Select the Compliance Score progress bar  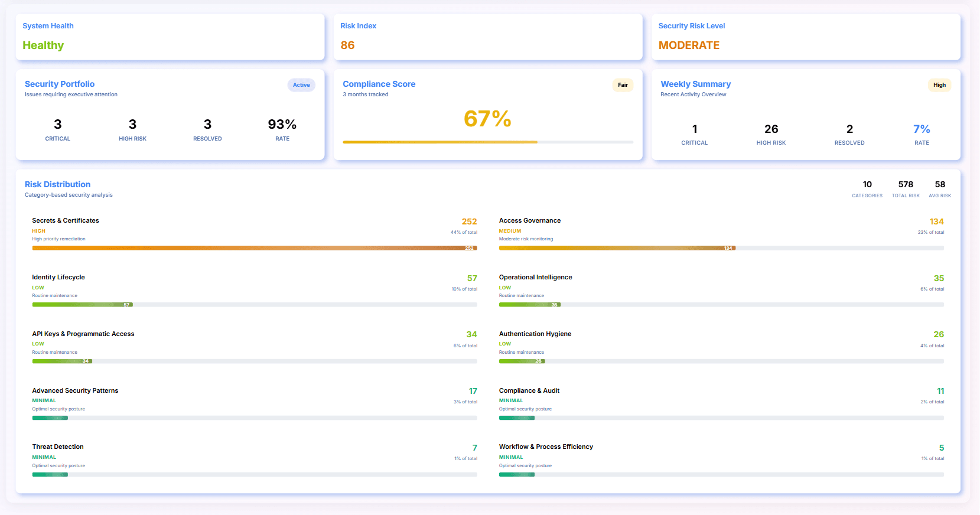point(488,142)
